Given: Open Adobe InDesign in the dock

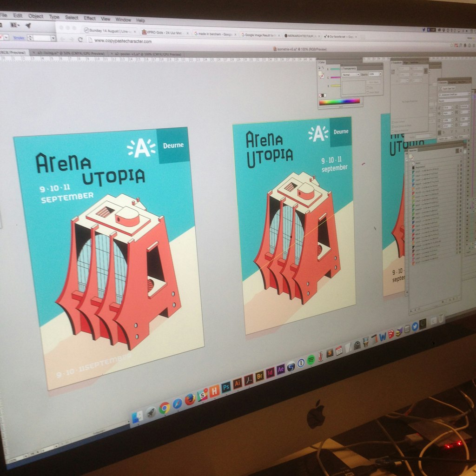Looking at the screenshot, I should [270, 373].
